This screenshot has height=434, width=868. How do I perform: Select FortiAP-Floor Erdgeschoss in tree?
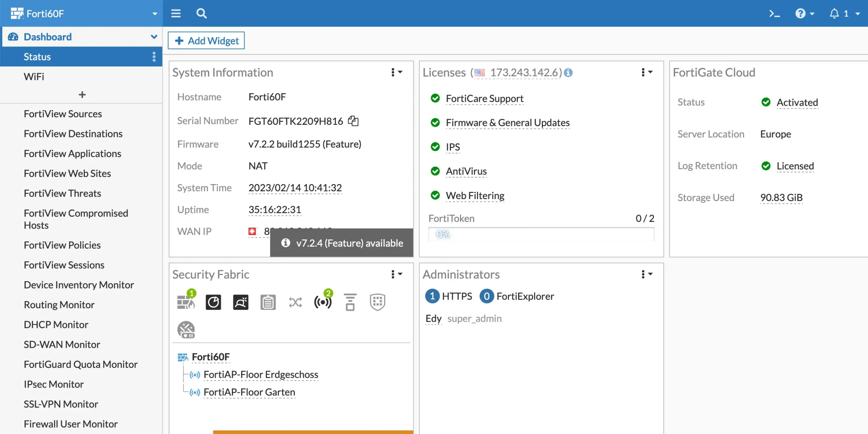[261, 374]
